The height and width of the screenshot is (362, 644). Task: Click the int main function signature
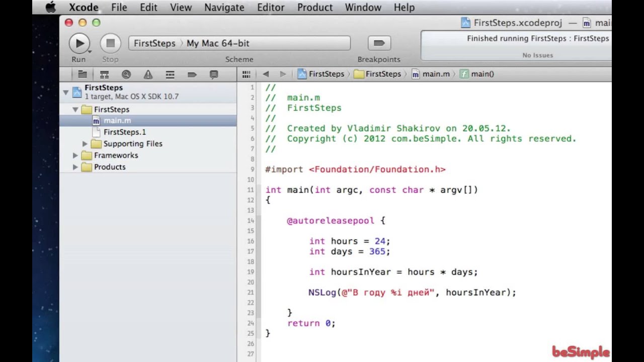coord(371,190)
